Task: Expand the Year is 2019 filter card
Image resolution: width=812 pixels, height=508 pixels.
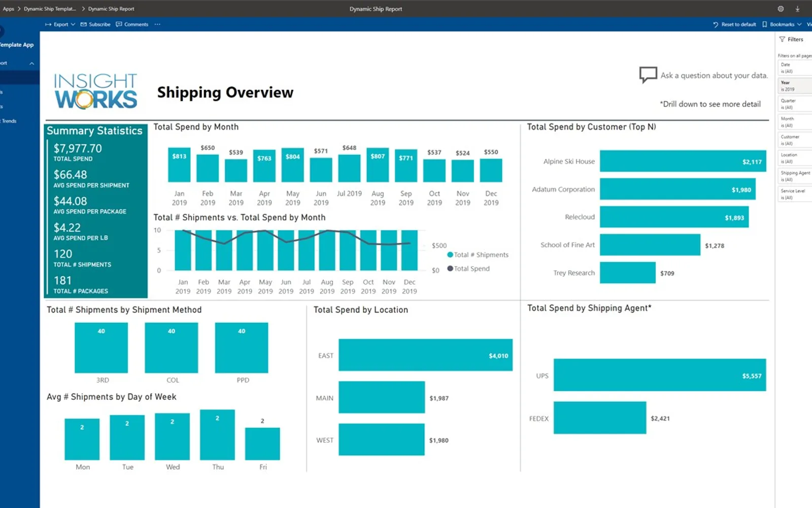Action: 794,86
